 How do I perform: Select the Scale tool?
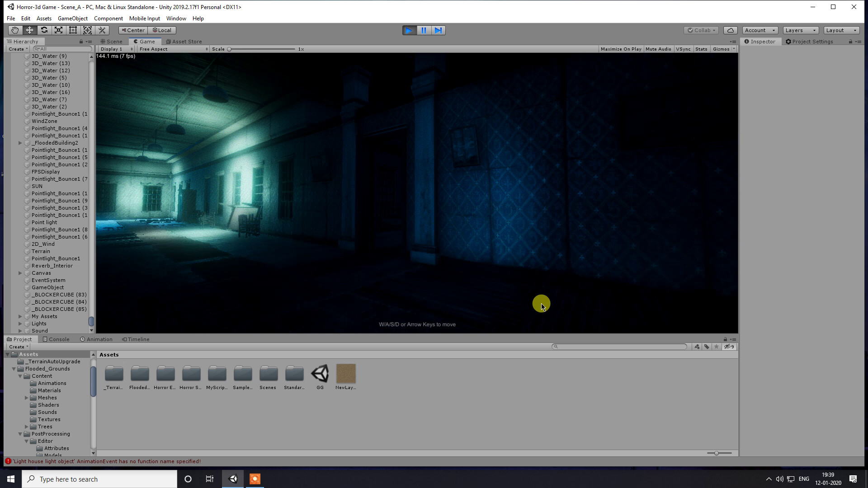tap(58, 30)
